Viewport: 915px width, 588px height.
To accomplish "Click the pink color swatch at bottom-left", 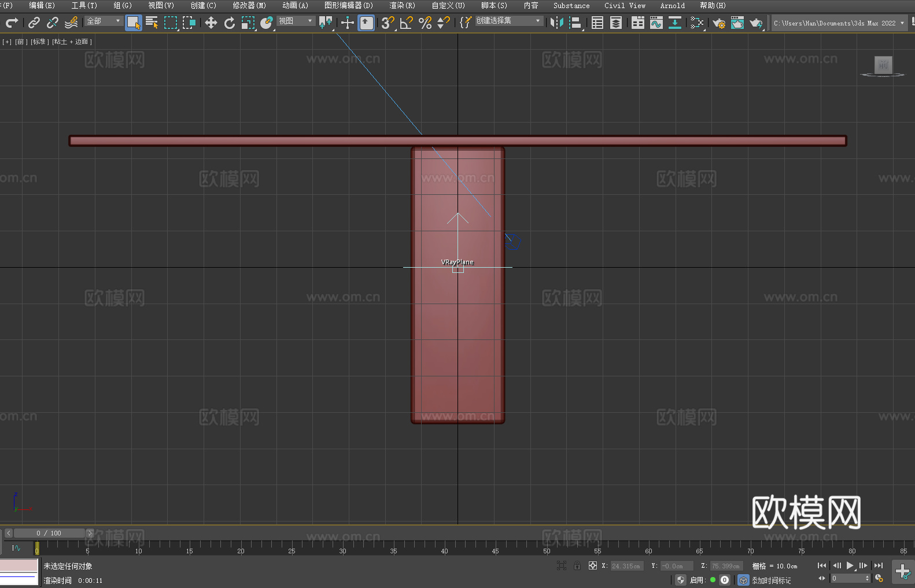I will 19,565.
